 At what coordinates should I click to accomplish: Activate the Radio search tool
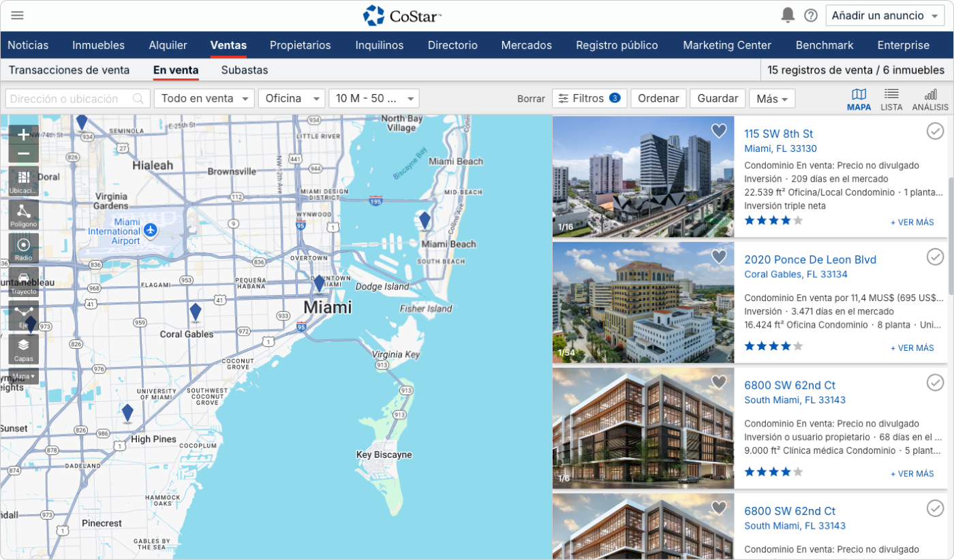click(23, 249)
